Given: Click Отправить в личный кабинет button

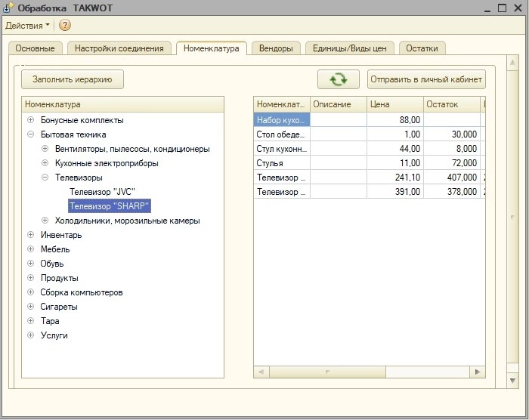Looking at the screenshot, I should [426, 79].
